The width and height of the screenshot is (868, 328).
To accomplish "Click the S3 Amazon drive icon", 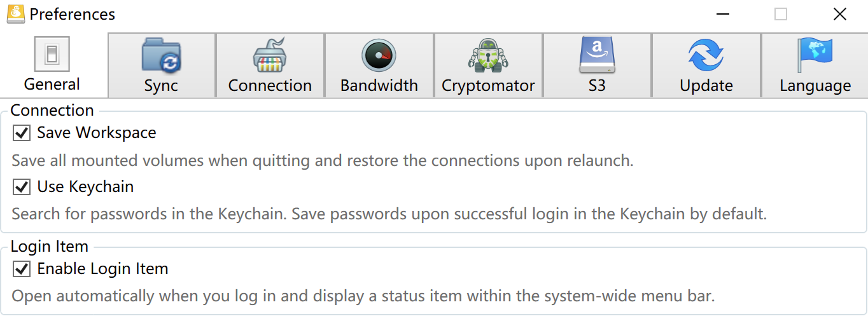I will pos(597,55).
